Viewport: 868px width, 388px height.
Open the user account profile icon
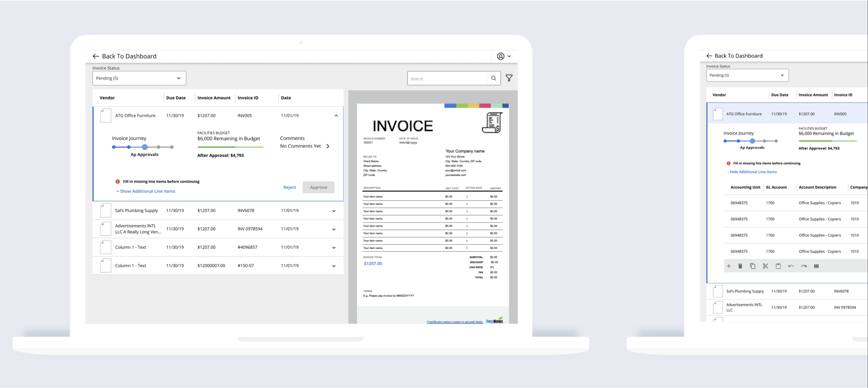[x=501, y=56]
